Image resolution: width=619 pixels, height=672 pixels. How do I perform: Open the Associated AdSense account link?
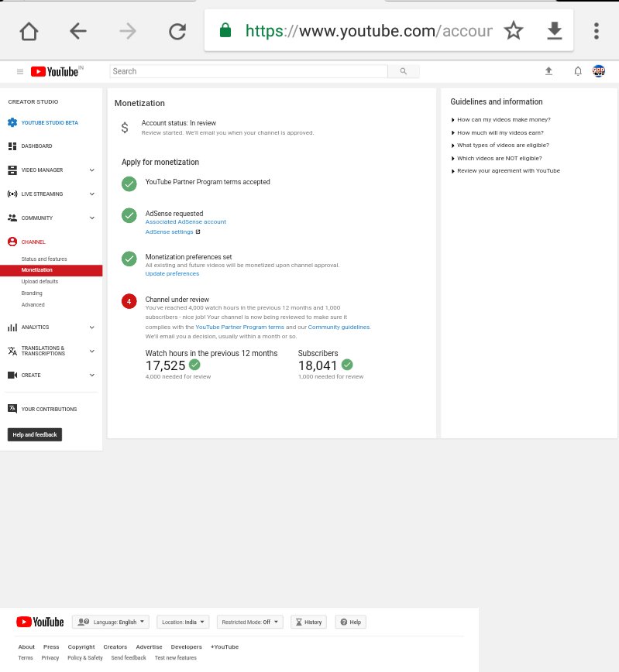pyautogui.click(x=185, y=222)
